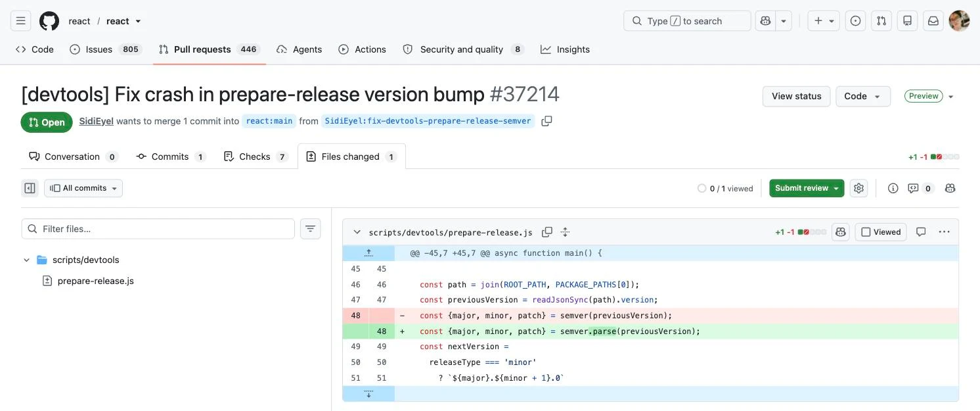Collapse the scripts/devtools folder

[26, 260]
